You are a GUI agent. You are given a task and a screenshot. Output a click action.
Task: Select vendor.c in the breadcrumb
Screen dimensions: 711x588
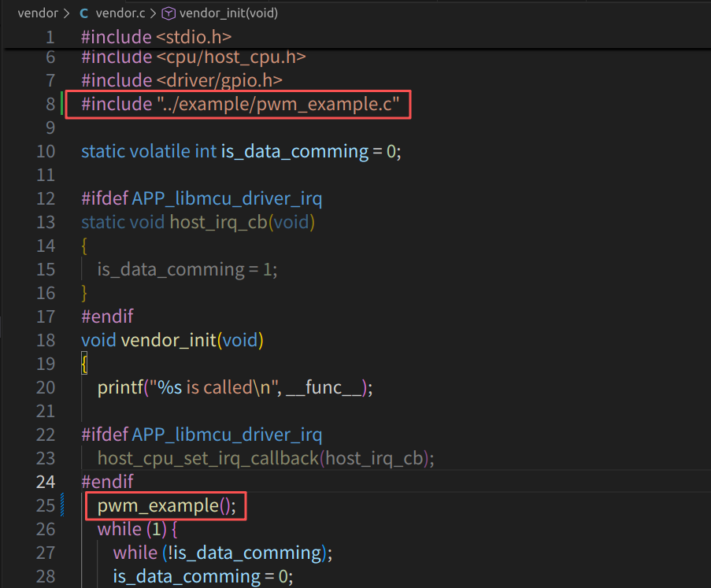point(120,13)
